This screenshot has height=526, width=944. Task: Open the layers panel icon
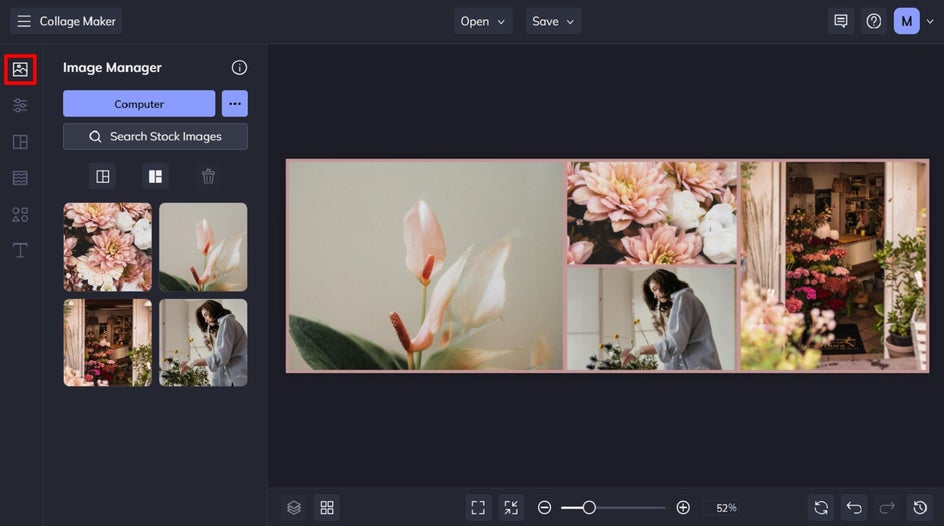coord(294,507)
